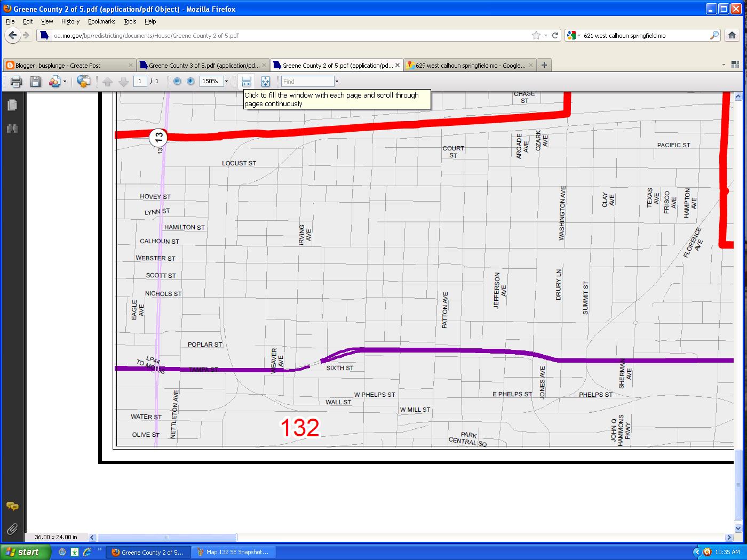Click Greene County 2 of 5 taskbar button
The height and width of the screenshot is (560, 747).
pyautogui.click(x=147, y=552)
